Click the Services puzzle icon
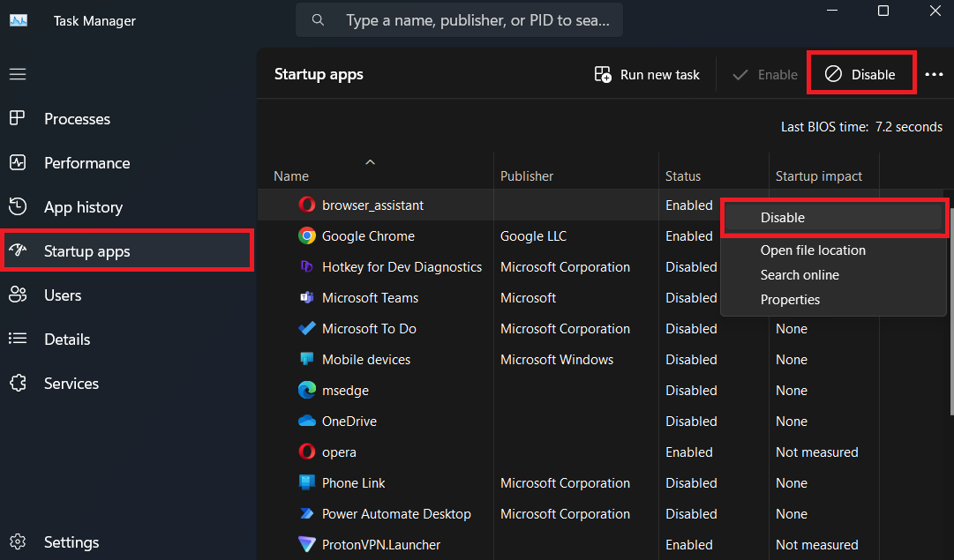This screenshot has width=954, height=560. pyautogui.click(x=18, y=383)
